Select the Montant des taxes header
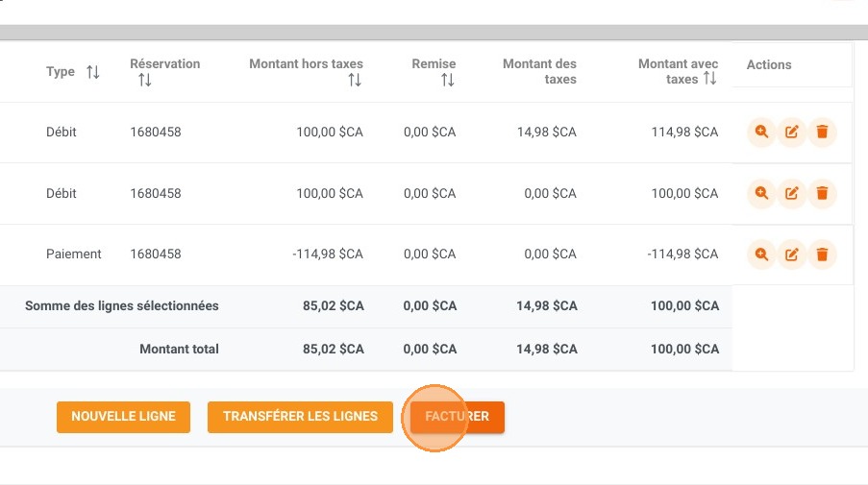This screenshot has width=868, height=485. 539,71
